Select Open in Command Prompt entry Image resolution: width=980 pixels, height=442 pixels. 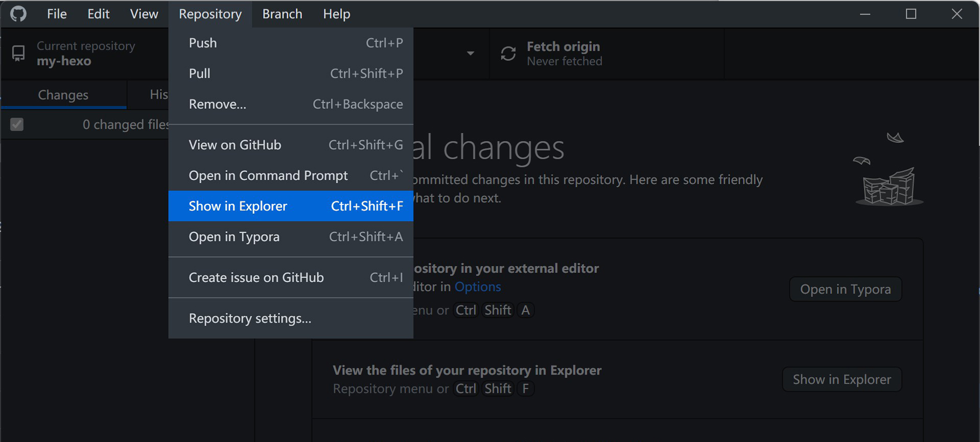[291, 176]
